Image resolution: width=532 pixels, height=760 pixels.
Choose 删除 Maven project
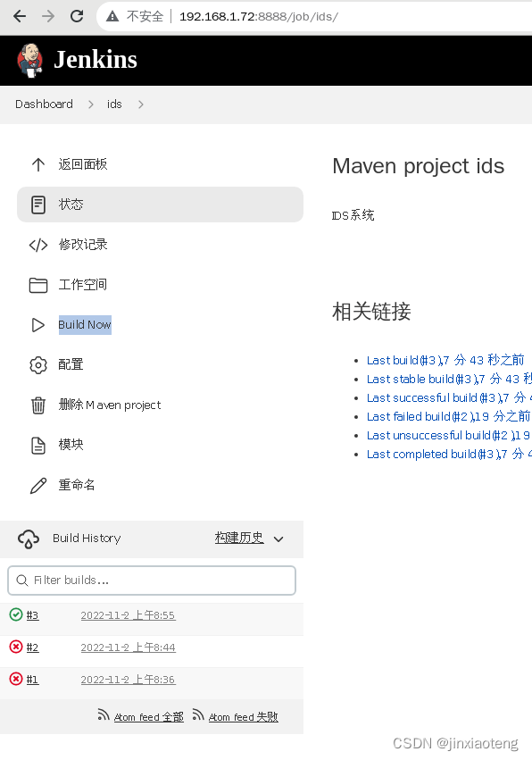[110, 405]
